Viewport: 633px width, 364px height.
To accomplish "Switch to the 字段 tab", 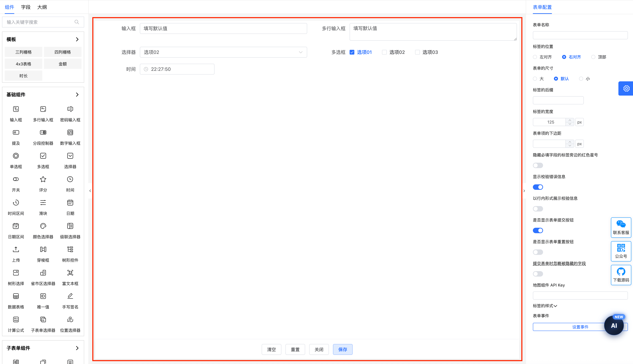I will pyautogui.click(x=25, y=7).
